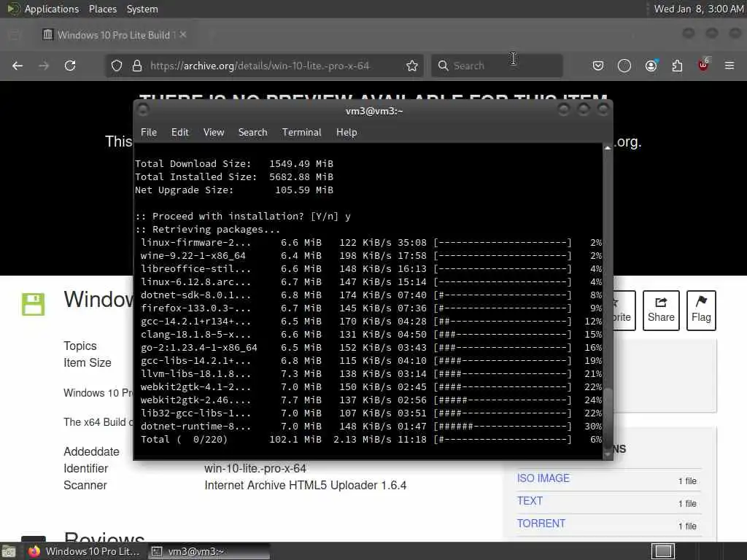The image size is (747, 560).
Task: Click the identifier value win-10-lite.-pro-x-64
Action: (255, 469)
